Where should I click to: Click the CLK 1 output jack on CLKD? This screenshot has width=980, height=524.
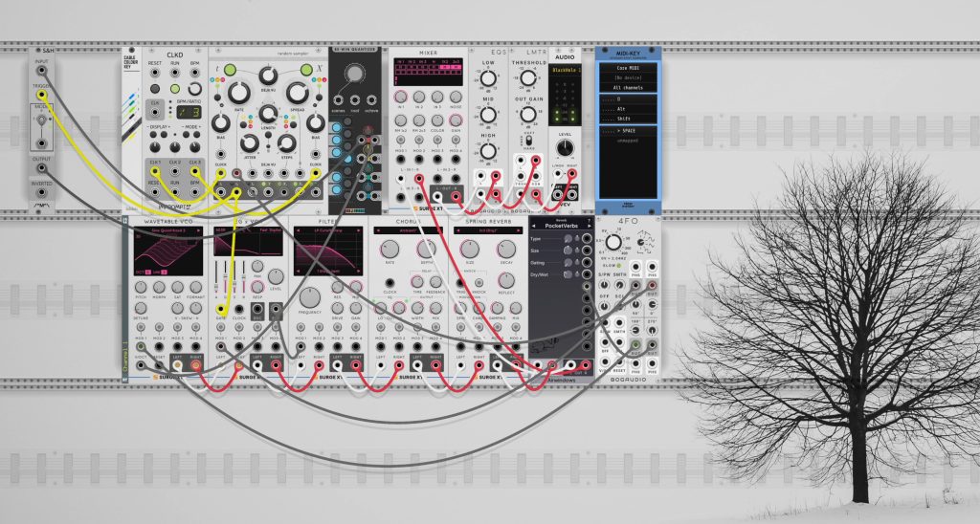pos(154,172)
